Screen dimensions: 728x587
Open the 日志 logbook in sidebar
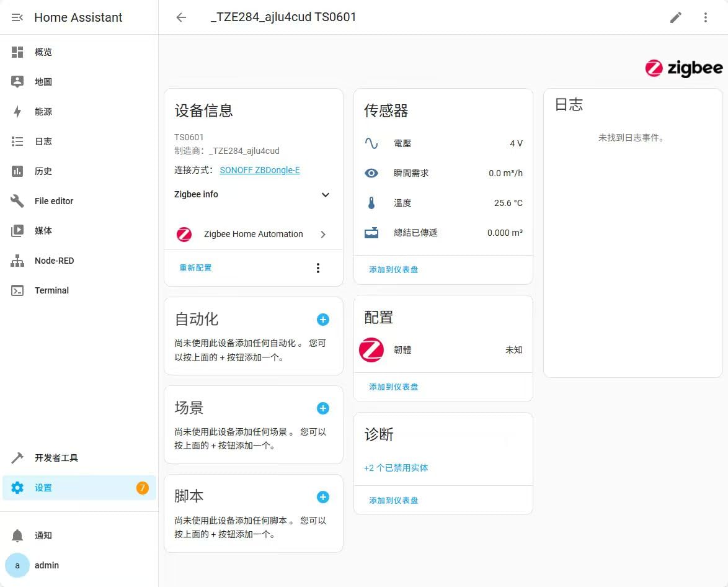pyautogui.click(x=79, y=141)
